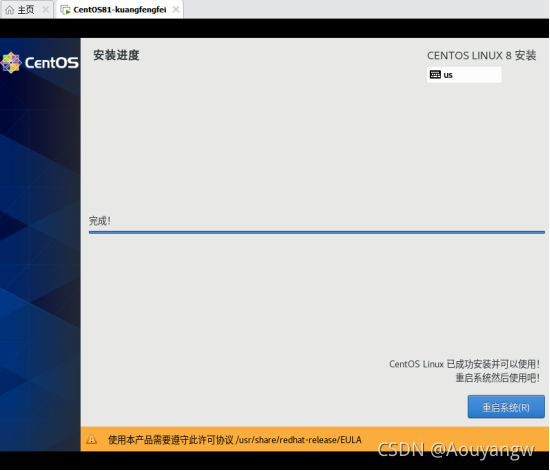This screenshot has width=550, height=471.
Task: Click the running VM icon on CentOS81 tab
Action: tap(65, 10)
